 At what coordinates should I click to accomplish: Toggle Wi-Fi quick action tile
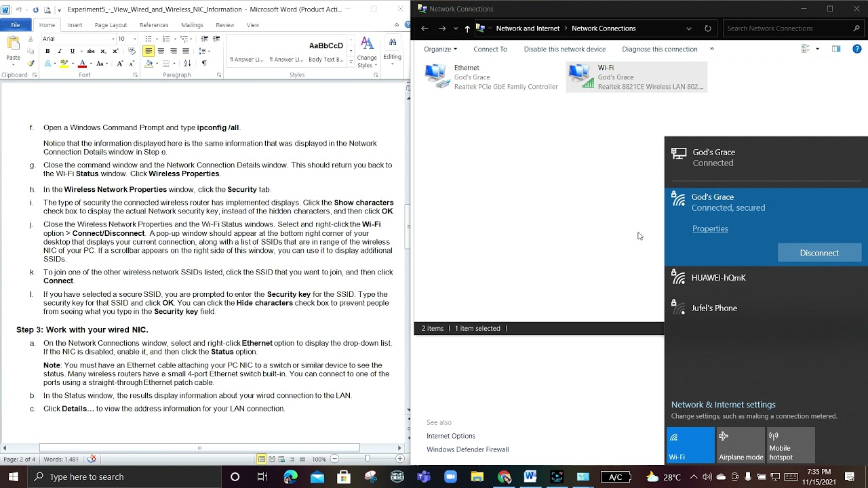(x=690, y=445)
